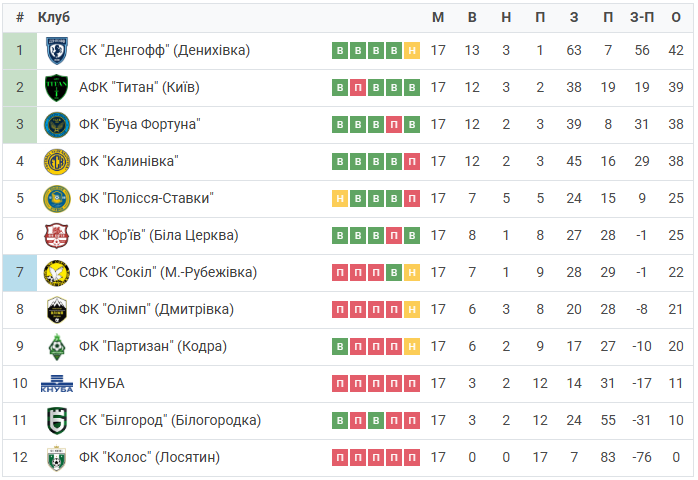The width and height of the screenshot is (698, 480).
Task: Click the Клуб column header
Action: (54, 17)
